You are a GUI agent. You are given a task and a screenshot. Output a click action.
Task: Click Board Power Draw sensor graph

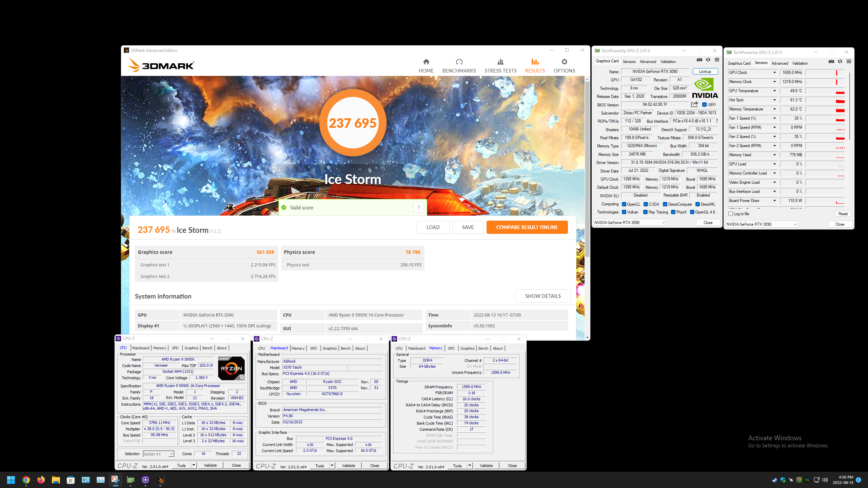[x=825, y=201]
